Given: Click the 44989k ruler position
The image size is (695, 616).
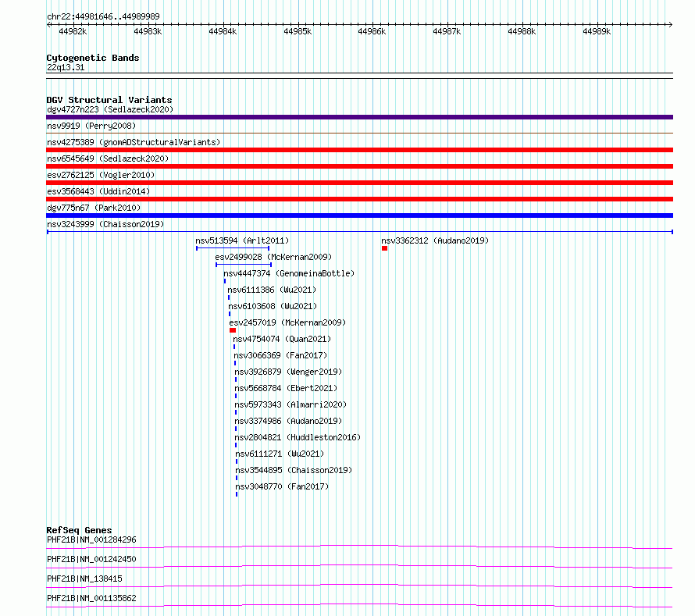Looking at the screenshot, I should coord(597,31).
